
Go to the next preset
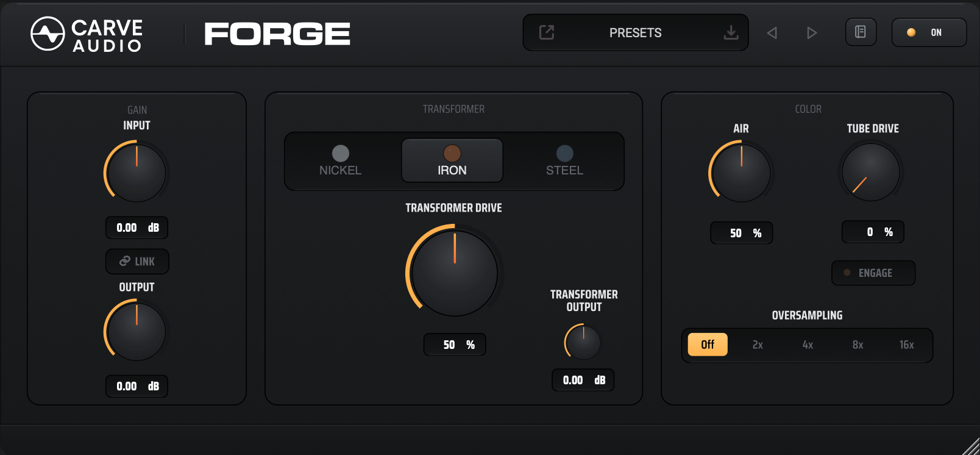tap(811, 33)
